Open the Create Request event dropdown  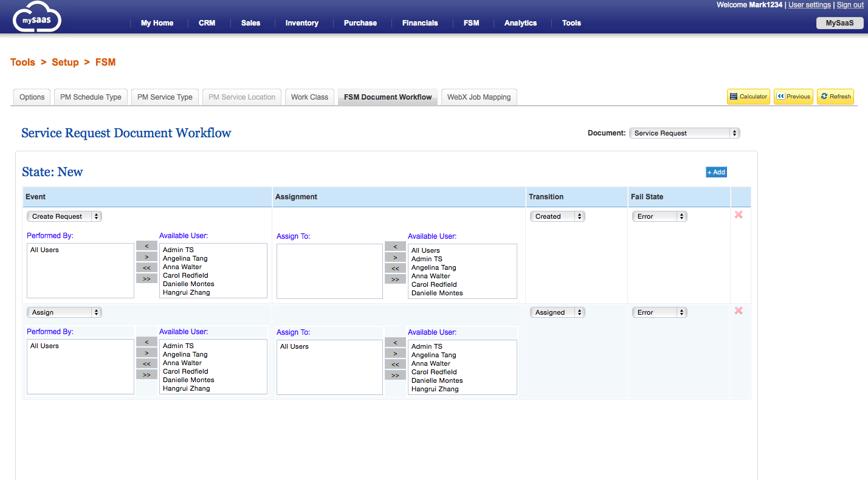pyautogui.click(x=64, y=216)
